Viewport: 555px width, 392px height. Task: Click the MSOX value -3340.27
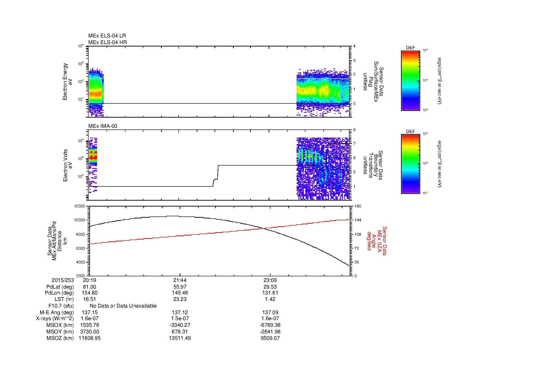[x=180, y=325]
